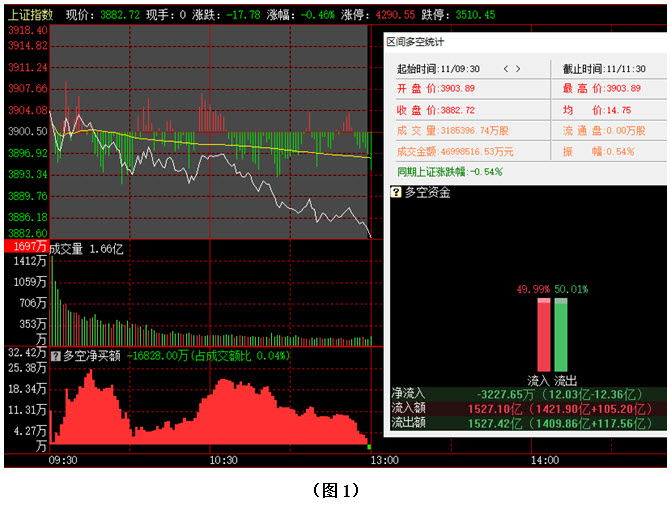Select the 净流入 summary row
Image resolution: width=670 pixels, height=509 pixels.
click(x=525, y=394)
